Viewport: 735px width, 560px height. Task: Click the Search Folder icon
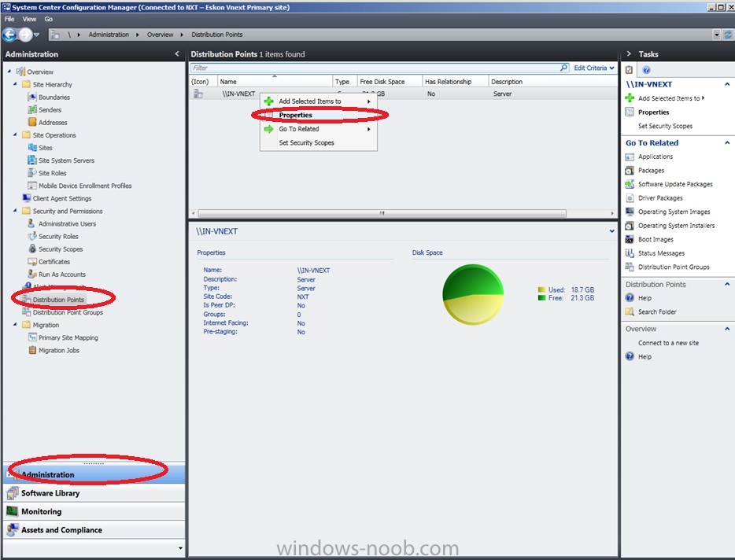[630, 311]
